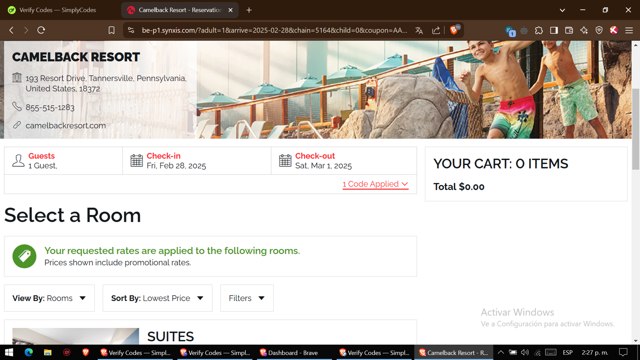Image resolution: width=640 pixels, height=360 pixels.
Task: Open Microsoft Edge from the taskbar
Action: coord(29,353)
